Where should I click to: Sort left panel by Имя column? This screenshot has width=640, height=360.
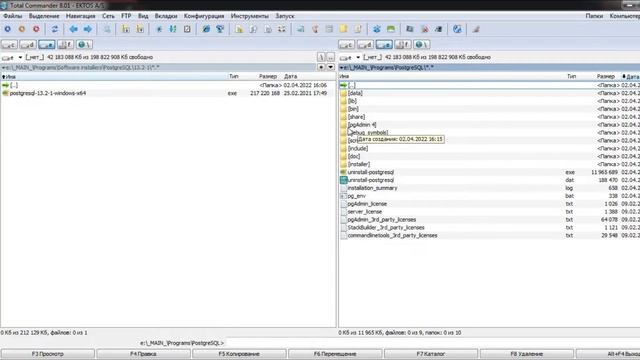coord(113,76)
